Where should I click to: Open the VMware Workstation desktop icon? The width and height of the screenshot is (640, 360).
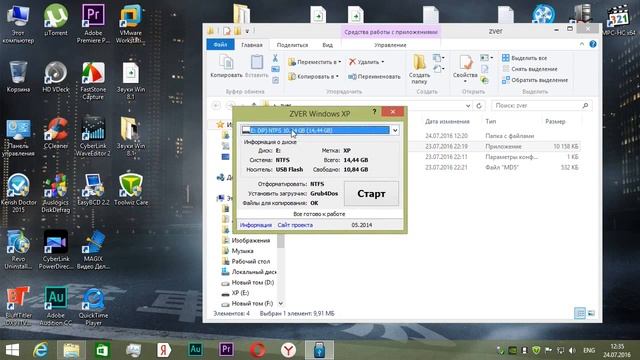(x=131, y=23)
